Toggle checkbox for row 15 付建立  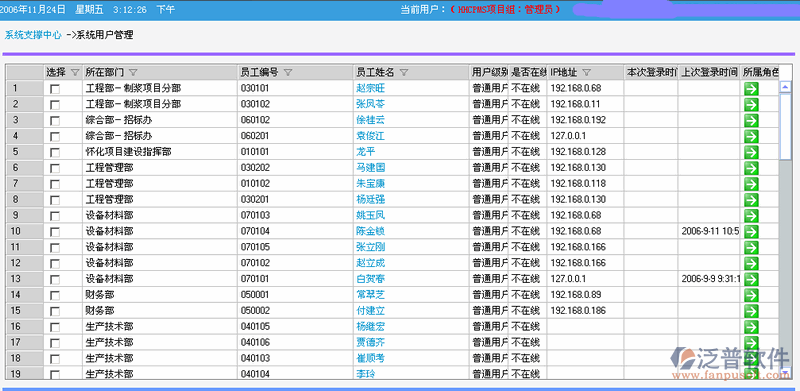click(55, 311)
